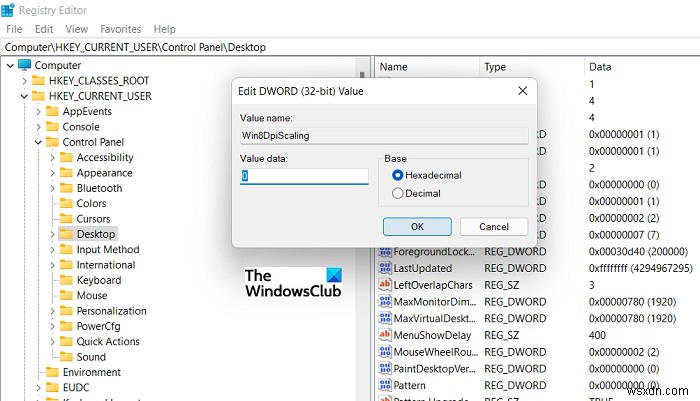Click the Computer icon in tree

tap(24, 65)
